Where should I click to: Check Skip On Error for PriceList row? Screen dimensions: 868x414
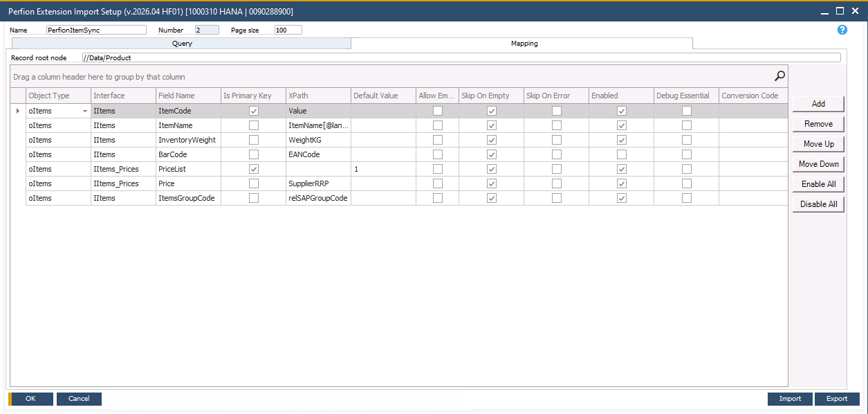coord(557,169)
